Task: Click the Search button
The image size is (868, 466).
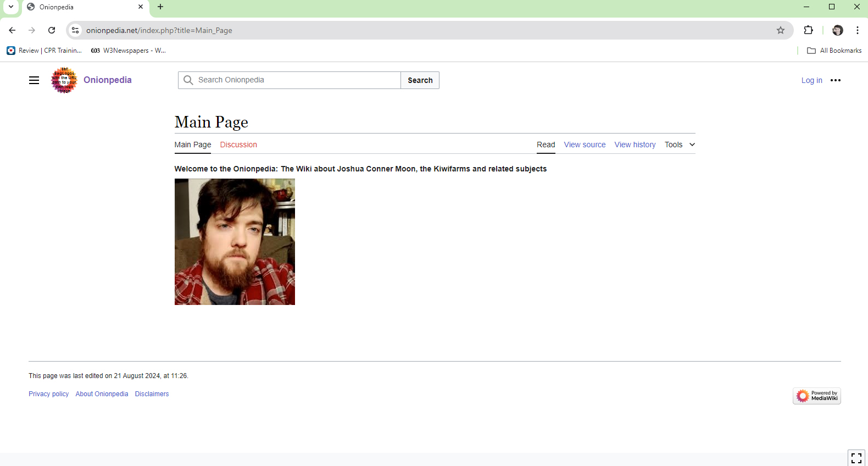Action: tap(420, 80)
